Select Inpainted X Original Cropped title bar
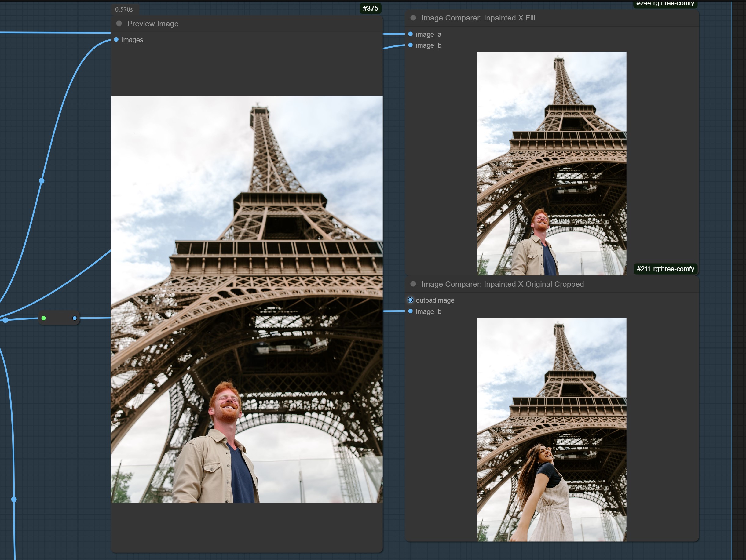Image resolution: width=746 pixels, height=560 pixels. point(502,284)
